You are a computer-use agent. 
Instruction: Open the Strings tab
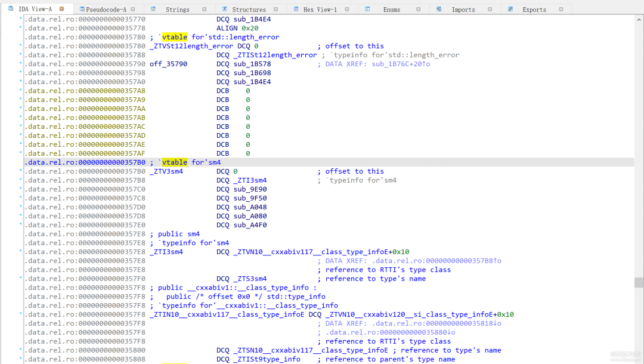coord(177,10)
